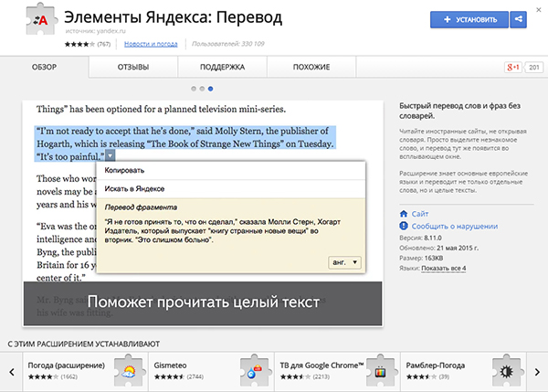
Task: Click the Gismeteo star rating (2744)
Action: (x=179, y=376)
